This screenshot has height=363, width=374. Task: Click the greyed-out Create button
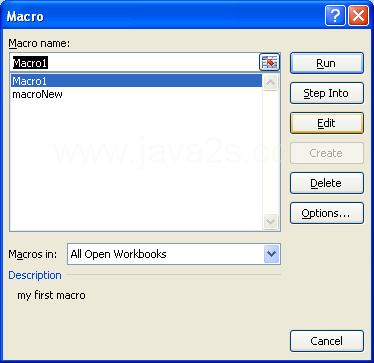coord(327,153)
